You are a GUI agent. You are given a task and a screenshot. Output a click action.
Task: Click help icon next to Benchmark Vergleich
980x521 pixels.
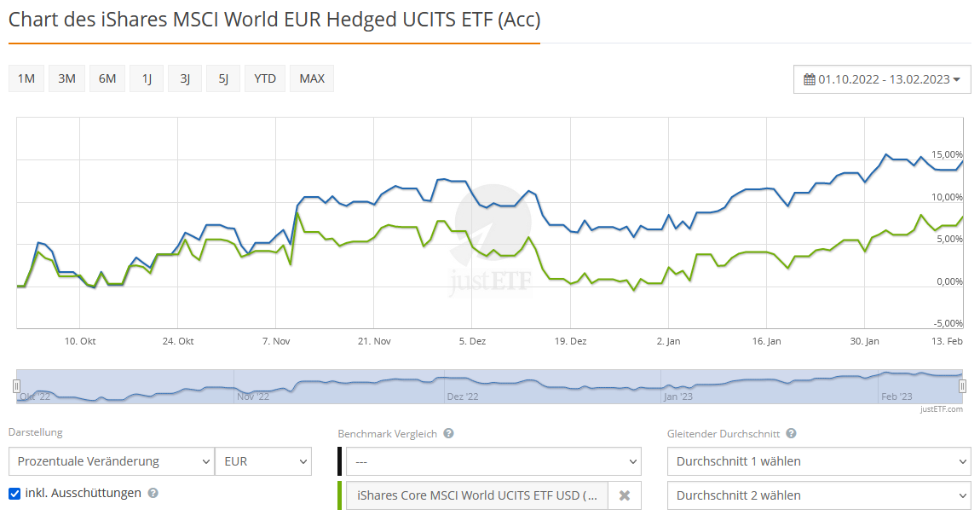[449, 433]
